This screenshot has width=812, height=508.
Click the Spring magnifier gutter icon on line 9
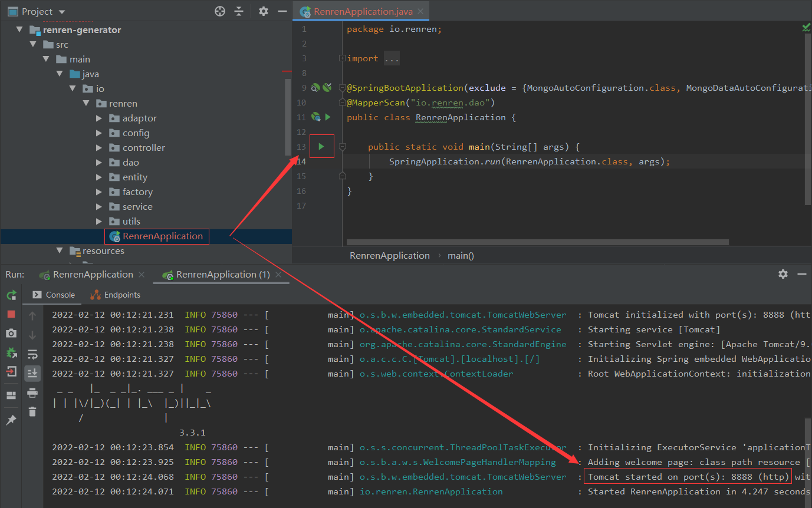[x=315, y=88]
